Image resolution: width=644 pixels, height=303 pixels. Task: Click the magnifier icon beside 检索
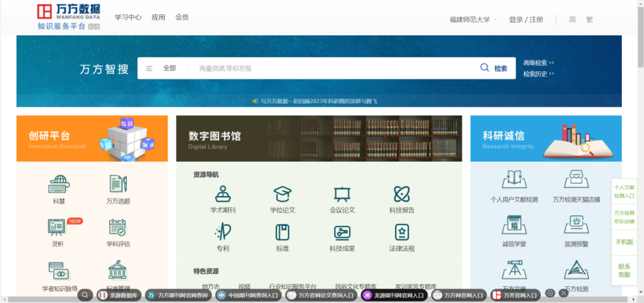[x=485, y=68]
